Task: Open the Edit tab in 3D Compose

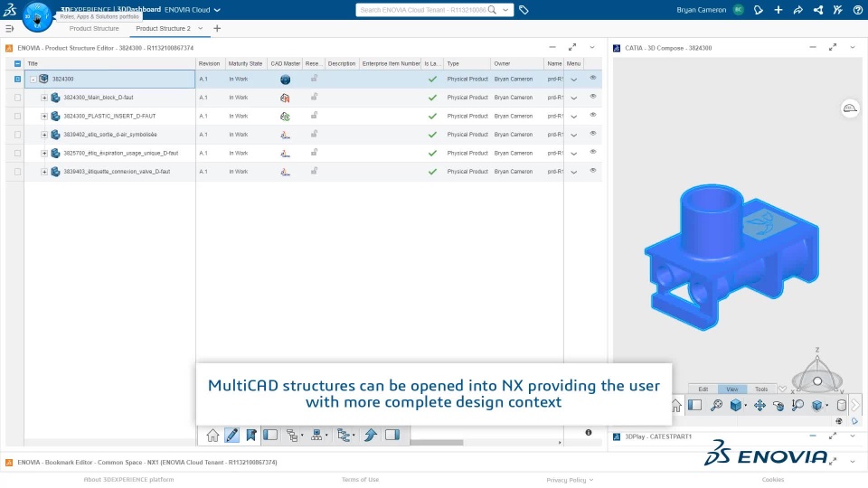Action: (x=703, y=389)
